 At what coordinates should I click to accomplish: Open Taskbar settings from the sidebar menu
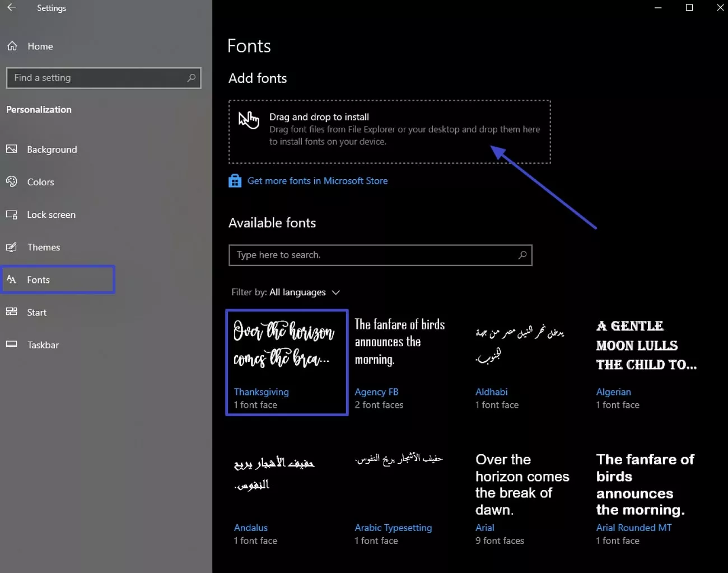pos(43,344)
